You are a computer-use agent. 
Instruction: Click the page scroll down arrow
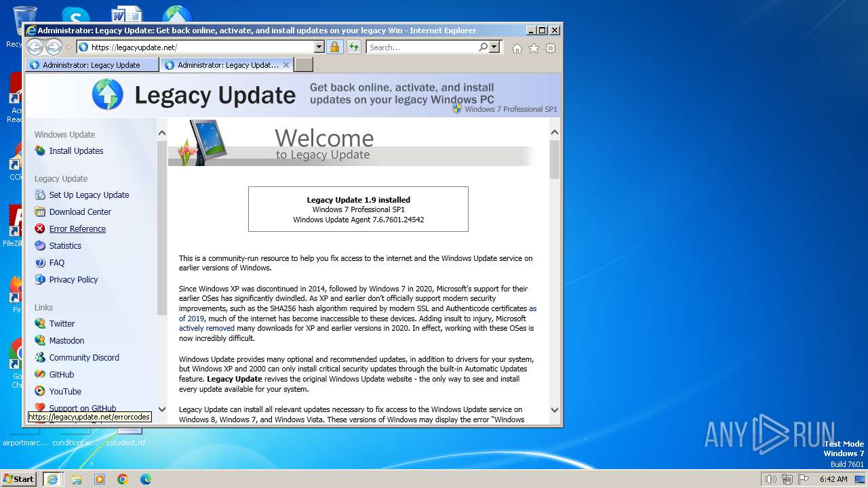click(555, 409)
